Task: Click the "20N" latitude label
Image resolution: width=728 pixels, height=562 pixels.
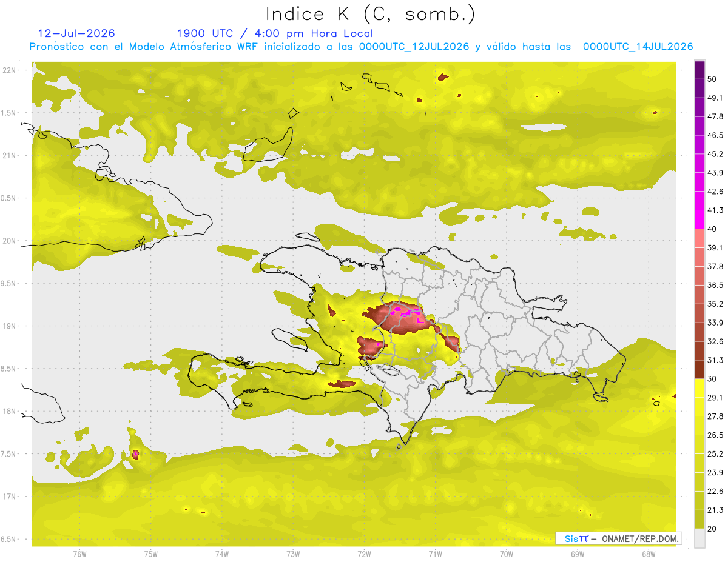Action: [x=10, y=241]
